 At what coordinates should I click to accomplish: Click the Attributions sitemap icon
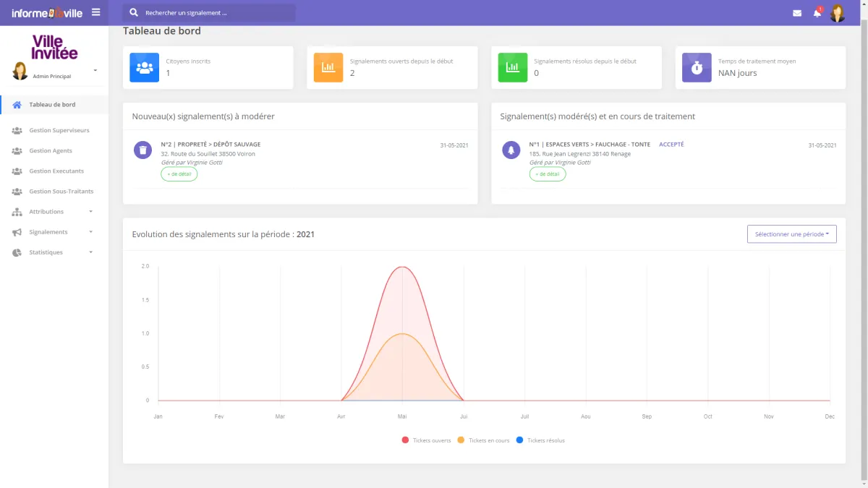(17, 212)
